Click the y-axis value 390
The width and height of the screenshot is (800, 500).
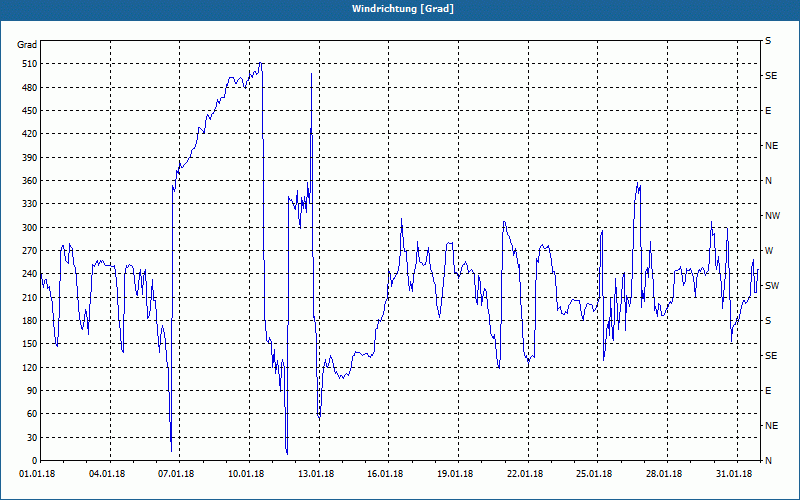click(31, 158)
